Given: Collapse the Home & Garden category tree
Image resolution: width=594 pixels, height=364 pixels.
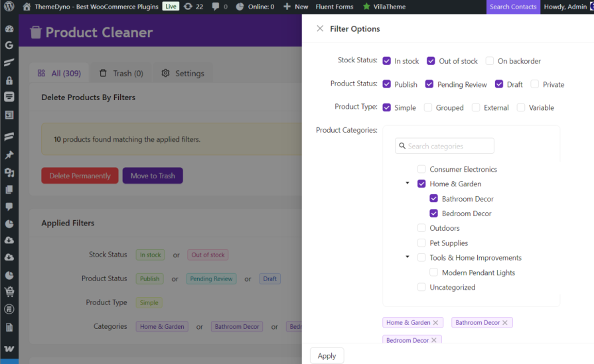Looking at the screenshot, I should [407, 184].
